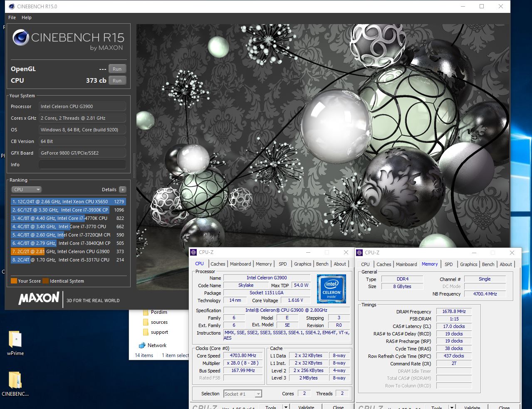Switch to Mainboard tab in right CPU-Z
Screen dimensions: 532x409
coord(406,264)
